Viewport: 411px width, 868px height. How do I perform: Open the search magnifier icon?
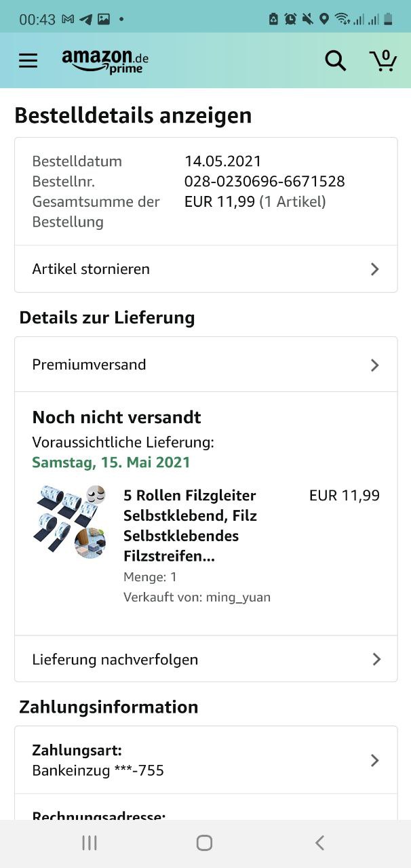coord(335,61)
